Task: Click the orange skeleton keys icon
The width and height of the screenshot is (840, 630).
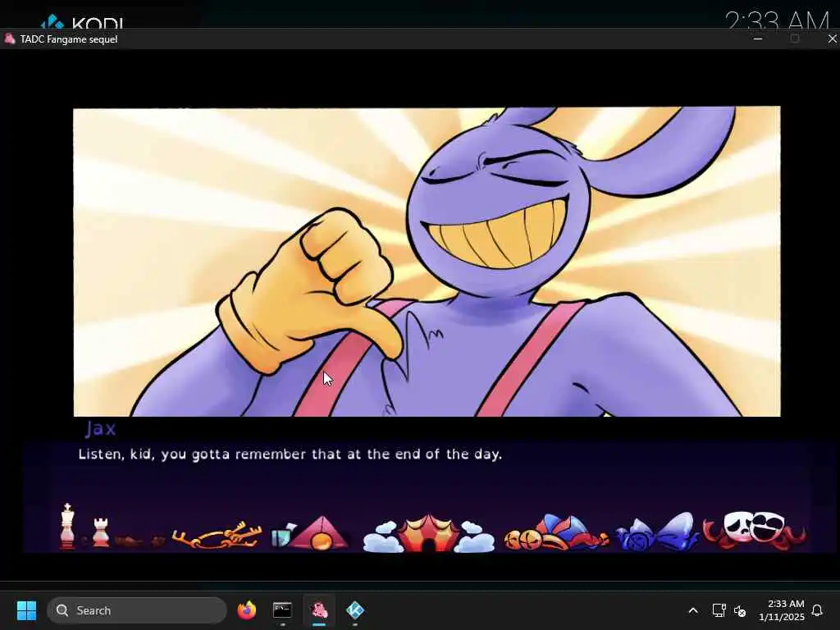Action: (217, 535)
